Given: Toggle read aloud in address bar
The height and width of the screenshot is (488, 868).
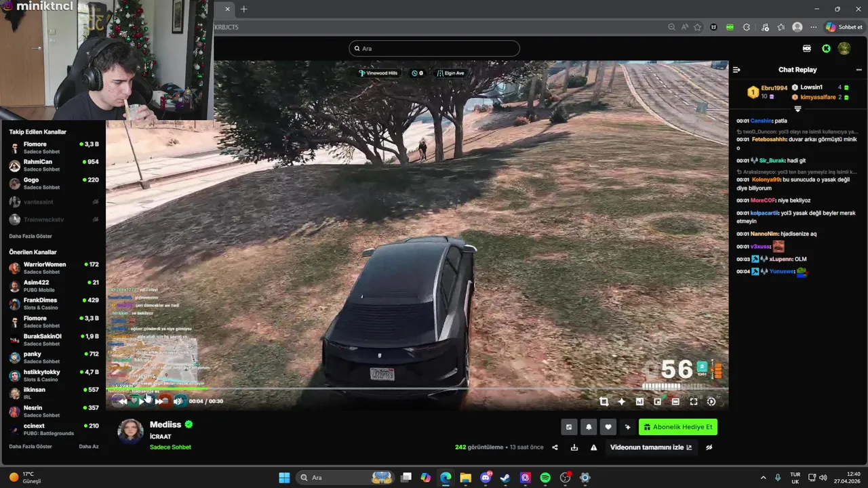Looking at the screenshot, I should (x=684, y=27).
